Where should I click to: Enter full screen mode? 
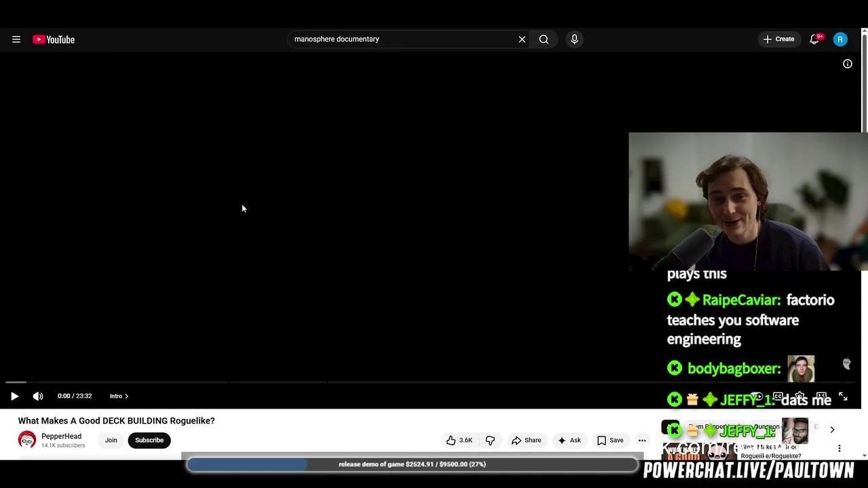[x=843, y=396]
